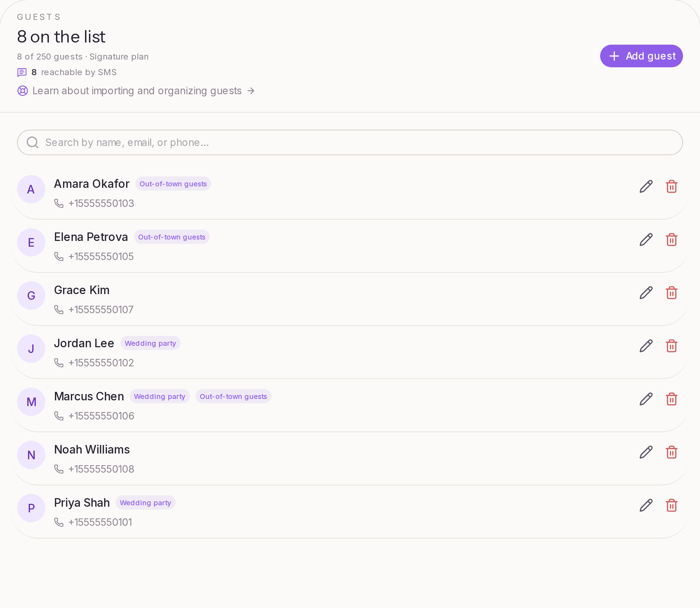Image resolution: width=700 pixels, height=608 pixels.
Task: Click the lifebuoy help icon
Action: click(x=23, y=91)
